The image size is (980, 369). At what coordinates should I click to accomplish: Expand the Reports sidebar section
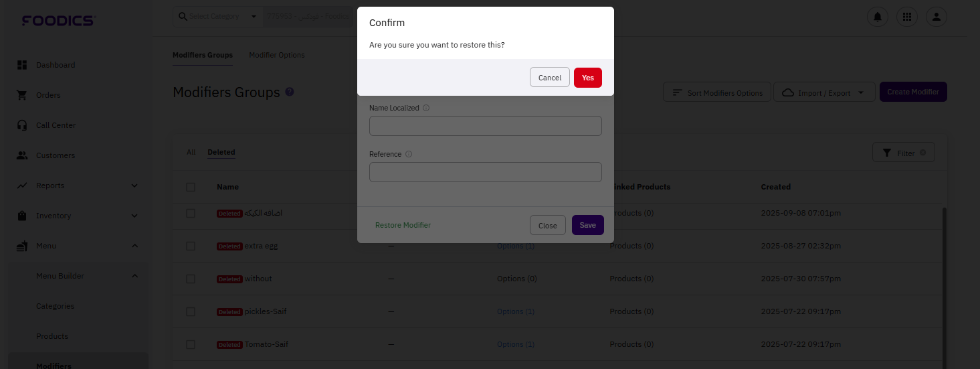(134, 186)
